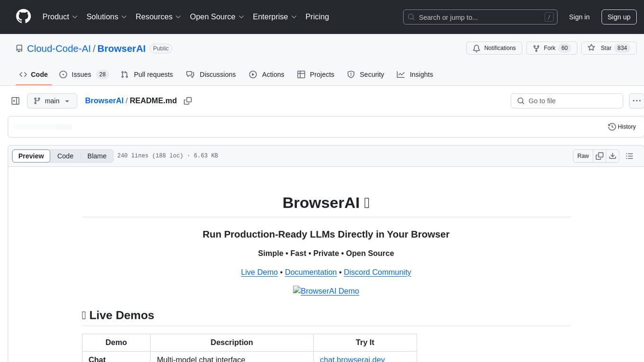Viewport: 644px width, 362px height.
Task: Star the BrowserAI repository
Action: 609,48
